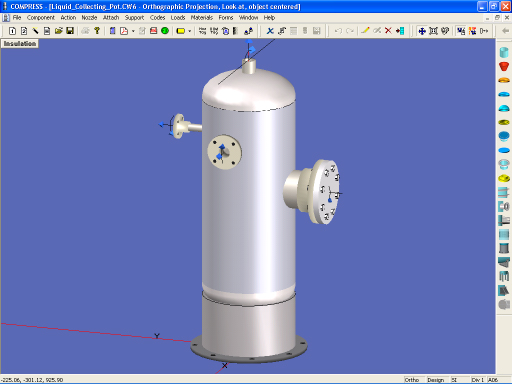Image resolution: width=512 pixels, height=384 pixels.
Task: Expand the yellow rectangle dropdown arrow
Action: (190, 31)
